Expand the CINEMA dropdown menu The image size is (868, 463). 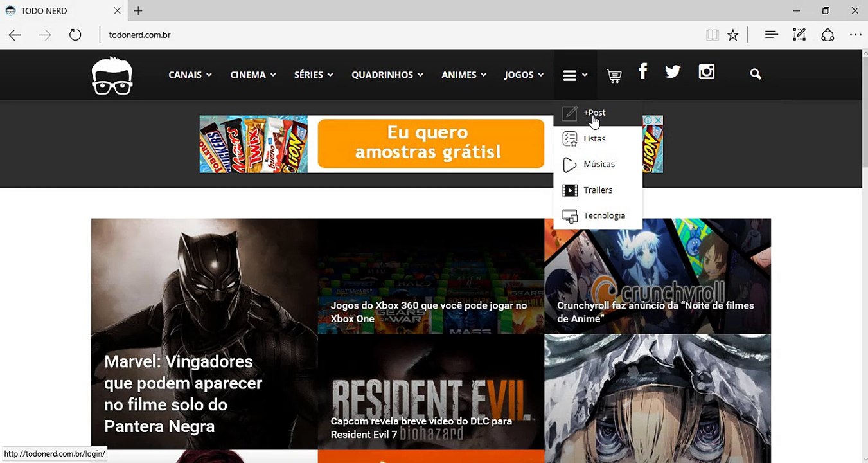point(253,75)
